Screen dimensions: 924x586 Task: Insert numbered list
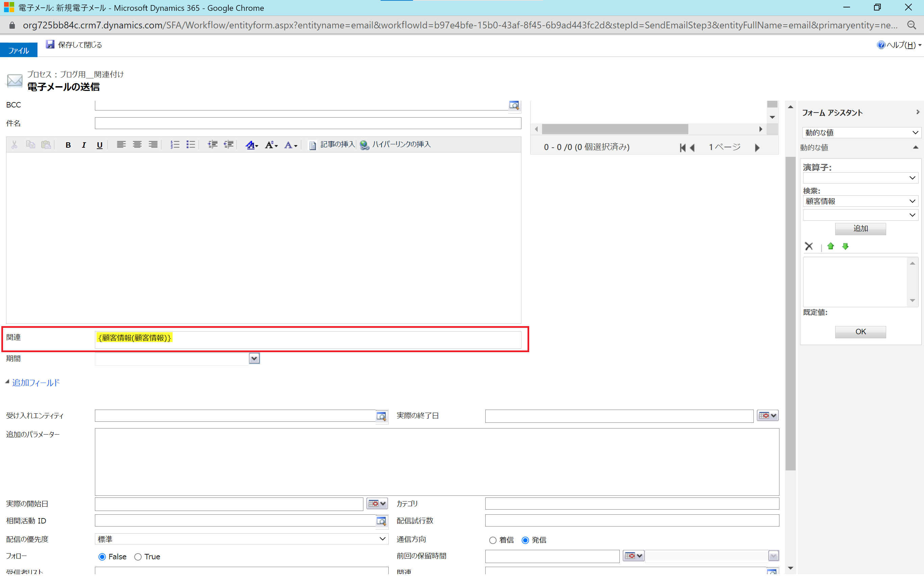tap(175, 145)
